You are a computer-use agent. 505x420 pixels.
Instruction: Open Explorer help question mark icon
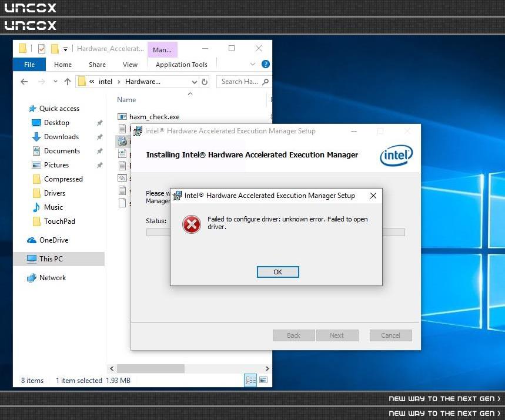(266, 64)
